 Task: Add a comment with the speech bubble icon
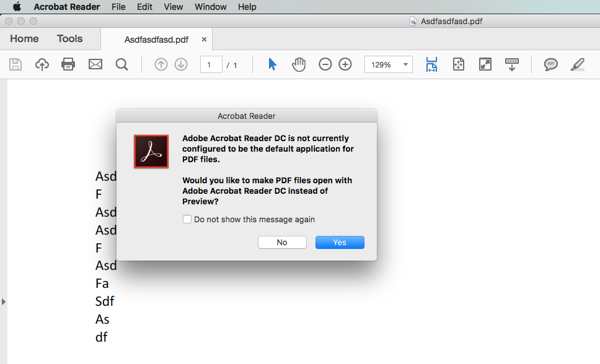click(550, 64)
